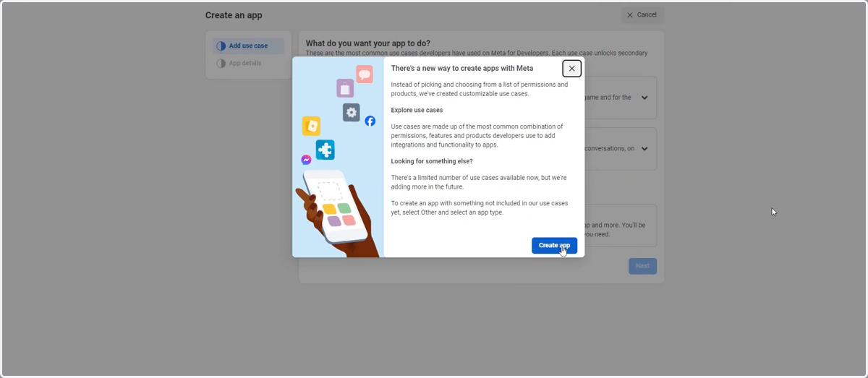Click the Cancel button at top right

[642, 15]
